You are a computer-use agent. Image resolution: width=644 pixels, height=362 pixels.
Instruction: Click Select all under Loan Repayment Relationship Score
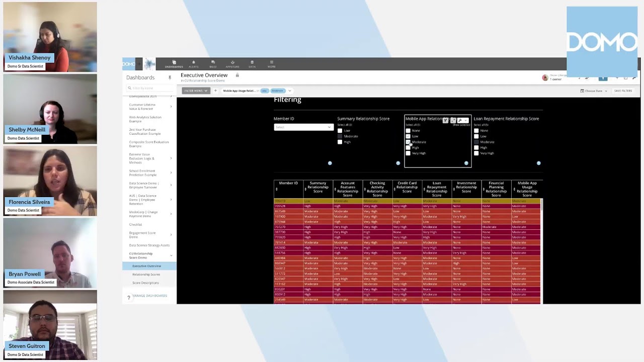coord(481,125)
